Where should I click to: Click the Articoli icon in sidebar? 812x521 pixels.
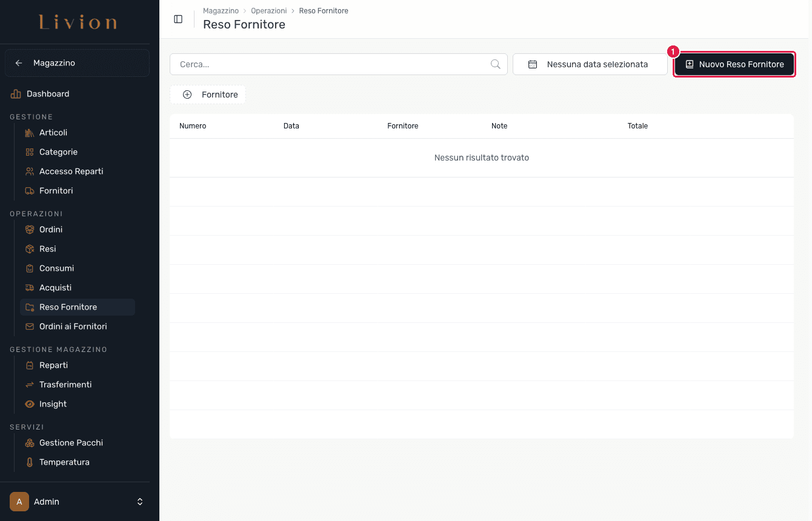pyautogui.click(x=30, y=133)
